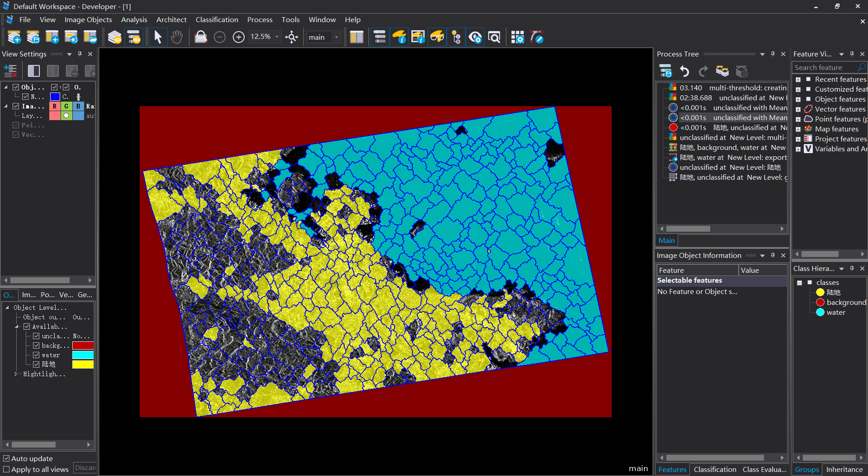Select the multi-threshold process entry

click(732, 88)
